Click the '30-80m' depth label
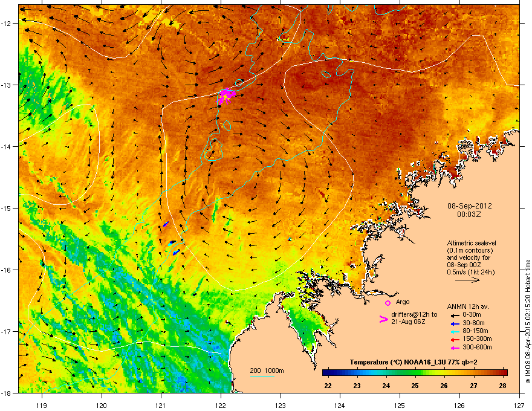This screenshot has height=411, width=532. [x=473, y=323]
